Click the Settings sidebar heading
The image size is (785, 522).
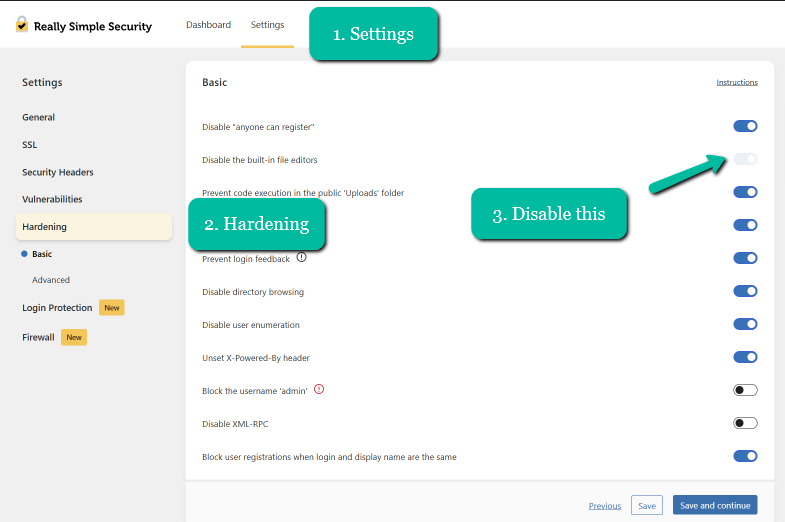coord(42,83)
